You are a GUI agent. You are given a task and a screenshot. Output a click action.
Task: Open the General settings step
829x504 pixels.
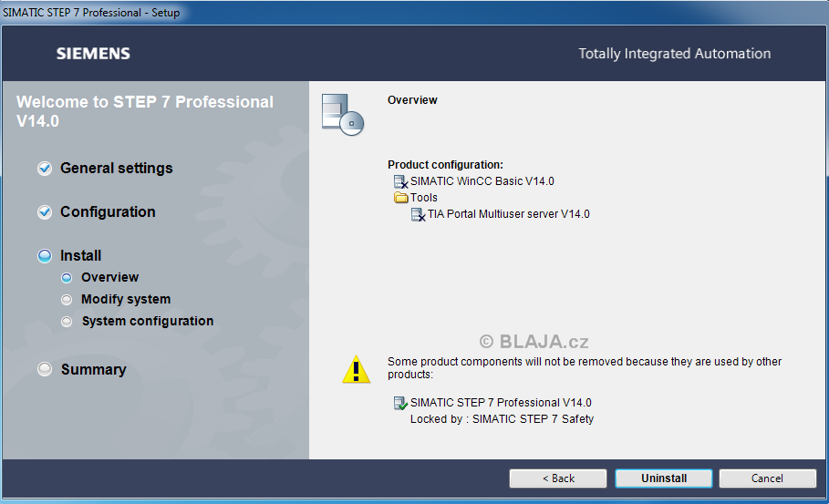(117, 168)
